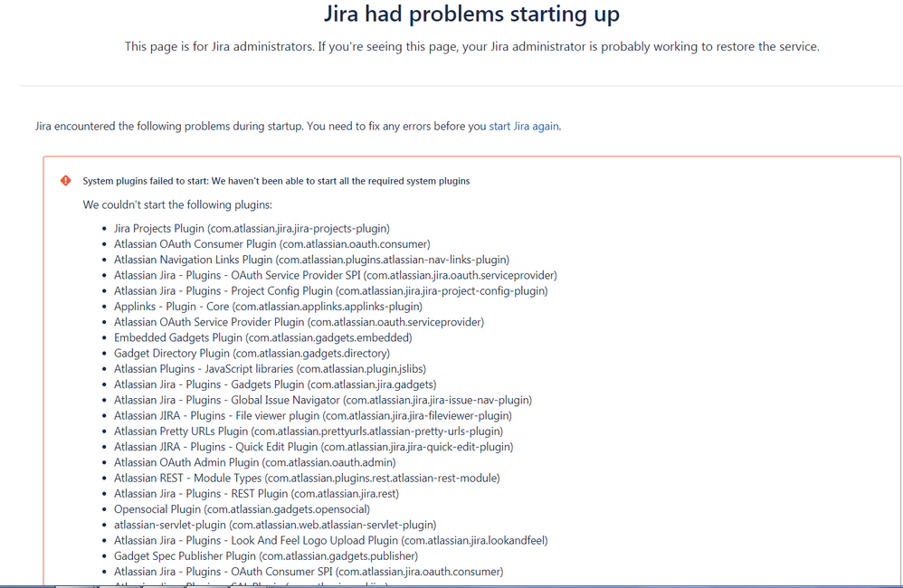Click 'Jira encountered the following problems' sentence
This screenshot has width=903, height=588.
298,126
